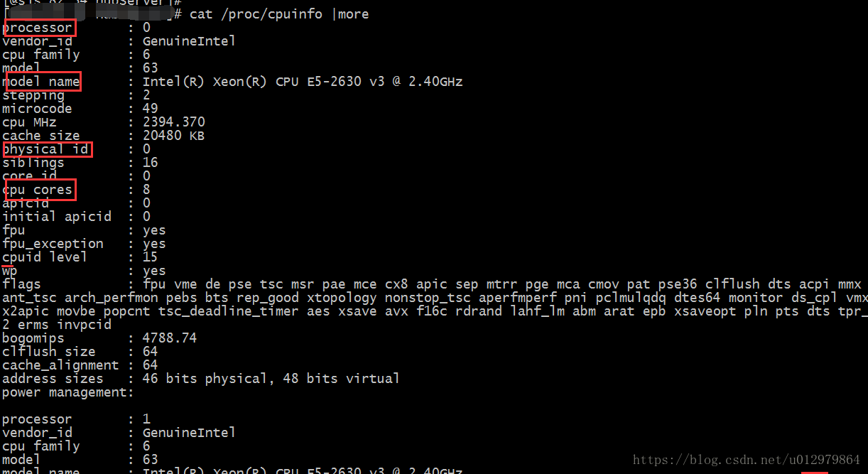Click the blog.csdn.net watermark link
This screenshot has height=474, width=868.
747,460
